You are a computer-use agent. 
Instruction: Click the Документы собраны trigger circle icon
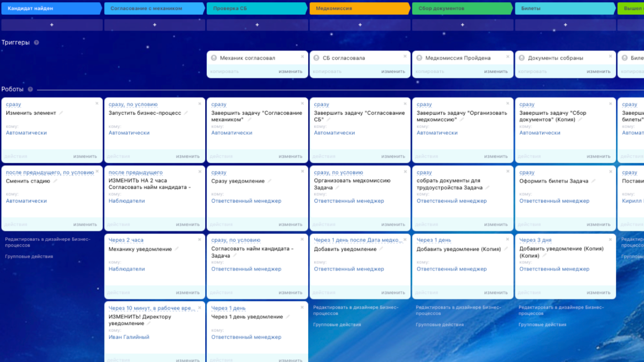521,58
